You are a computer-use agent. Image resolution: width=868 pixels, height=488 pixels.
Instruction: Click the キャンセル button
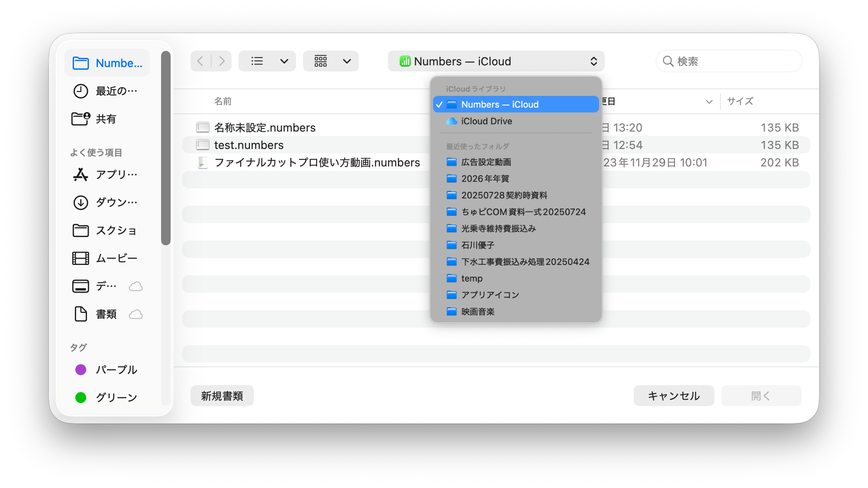tap(673, 396)
